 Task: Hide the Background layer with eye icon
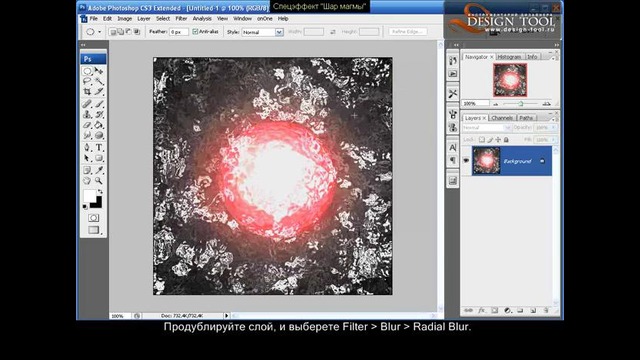tap(466, 161)
